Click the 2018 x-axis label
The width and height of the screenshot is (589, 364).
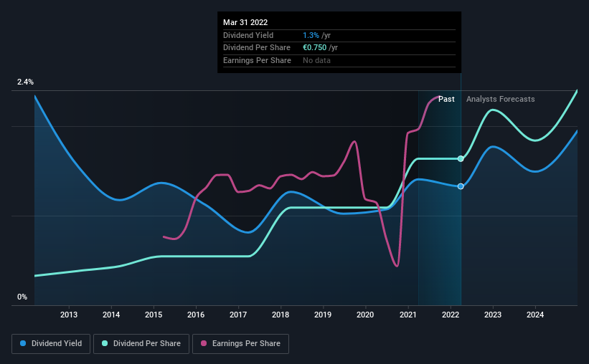coord(281,315)
